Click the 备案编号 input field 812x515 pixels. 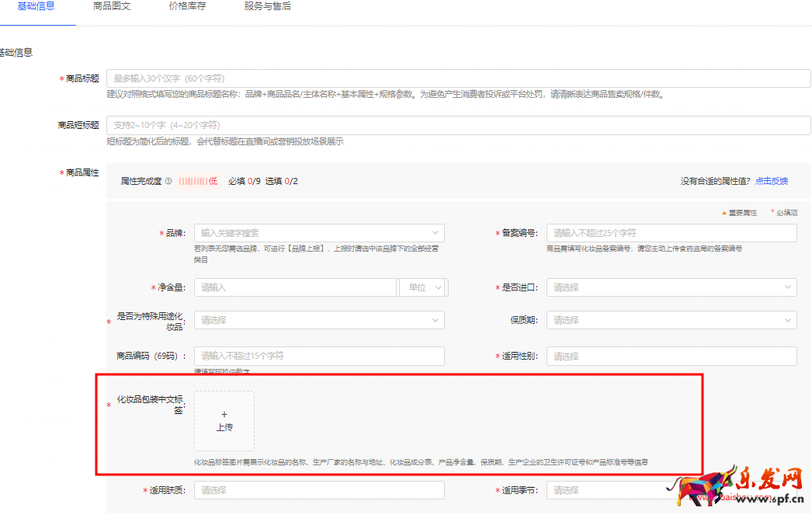671,233
